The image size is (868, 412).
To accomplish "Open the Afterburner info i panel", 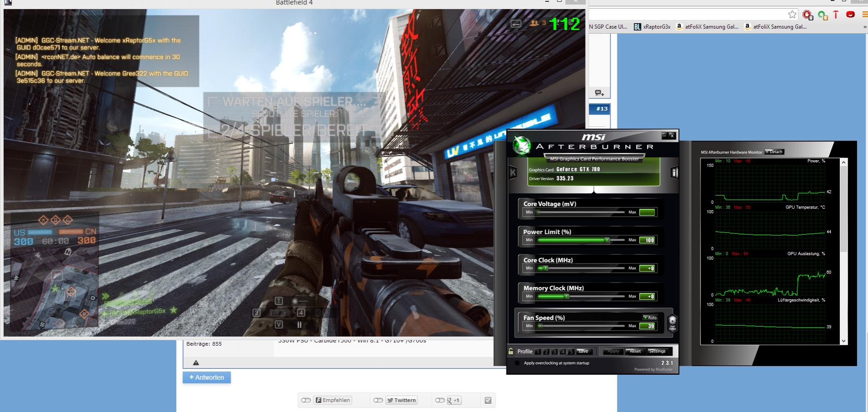I will [x=674, y=172].
